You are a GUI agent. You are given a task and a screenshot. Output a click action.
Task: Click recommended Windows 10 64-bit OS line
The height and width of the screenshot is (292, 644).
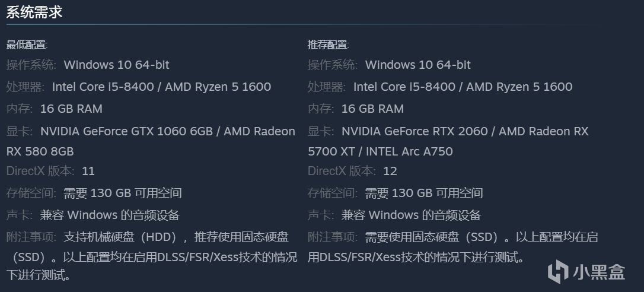coord(389,65)
